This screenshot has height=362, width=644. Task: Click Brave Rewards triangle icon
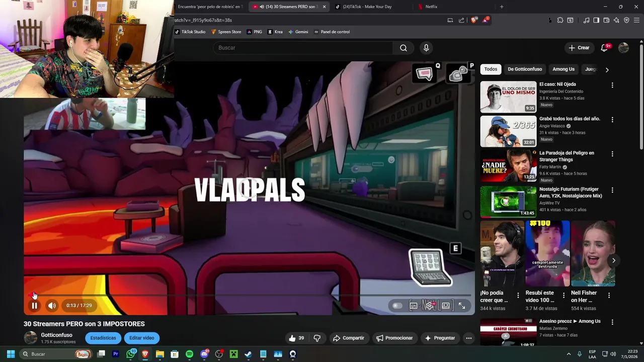486,20
